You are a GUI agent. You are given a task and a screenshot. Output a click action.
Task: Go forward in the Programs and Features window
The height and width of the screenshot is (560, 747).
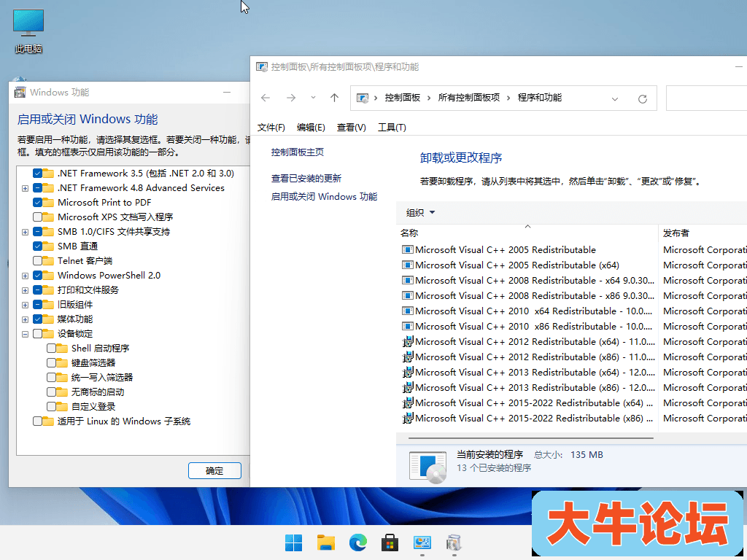(291, 98)
